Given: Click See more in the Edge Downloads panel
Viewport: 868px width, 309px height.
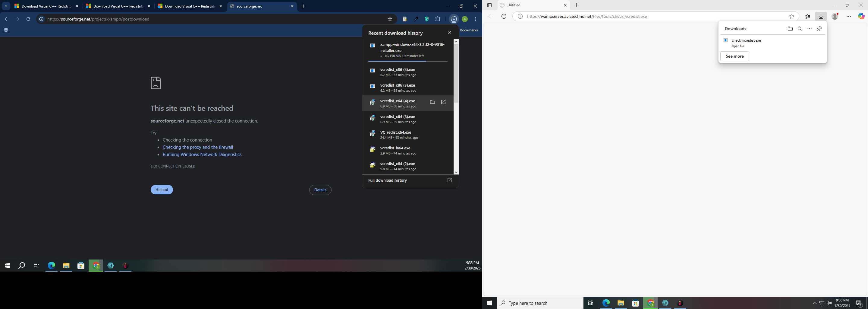Looking at the screenshot, I should pyautogui.click(x=734, y=56).
